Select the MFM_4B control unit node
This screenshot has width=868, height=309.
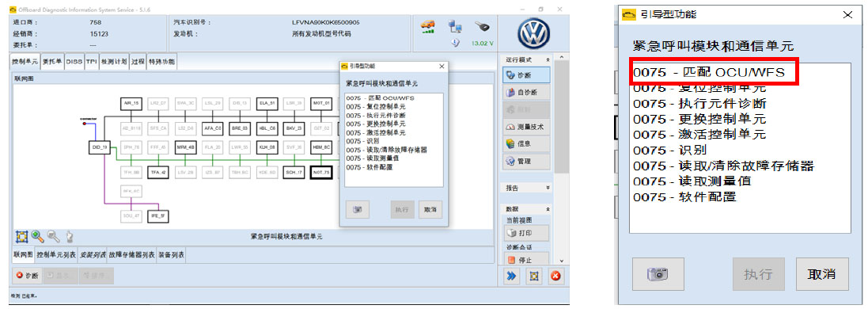pos(185,147)
